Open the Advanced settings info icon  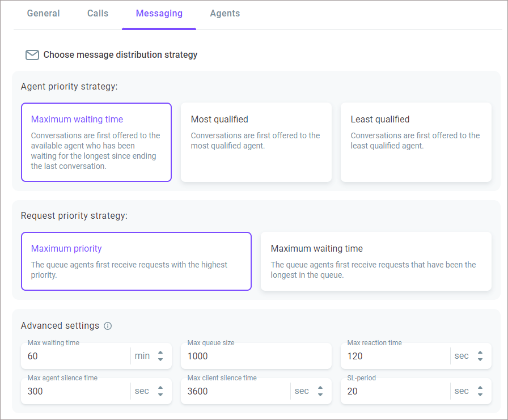[x=108, y=326]
